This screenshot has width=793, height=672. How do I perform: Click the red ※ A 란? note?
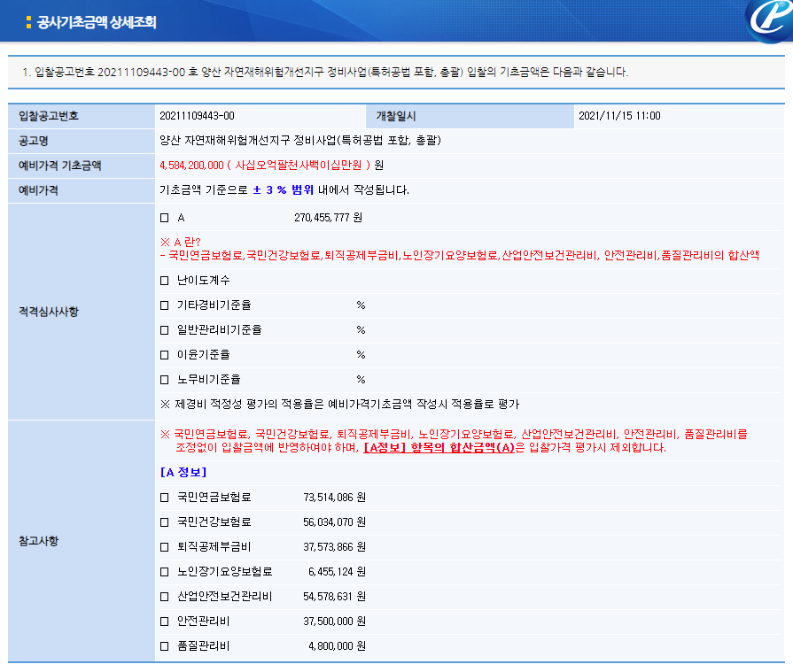(x=181, y=242)
